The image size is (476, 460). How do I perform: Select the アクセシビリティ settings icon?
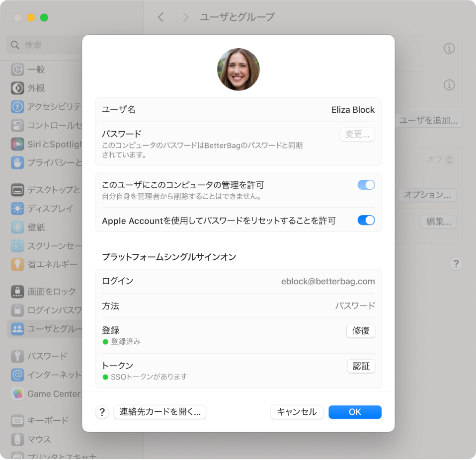pyautogui.click(x=16, y=106)
